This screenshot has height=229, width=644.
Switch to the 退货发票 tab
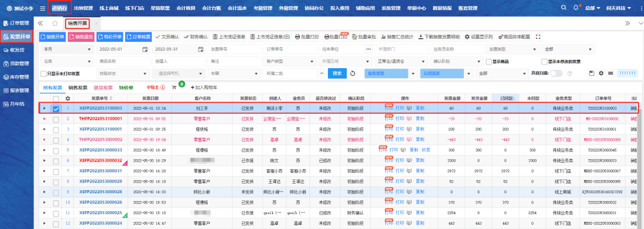tap(103, 88)
